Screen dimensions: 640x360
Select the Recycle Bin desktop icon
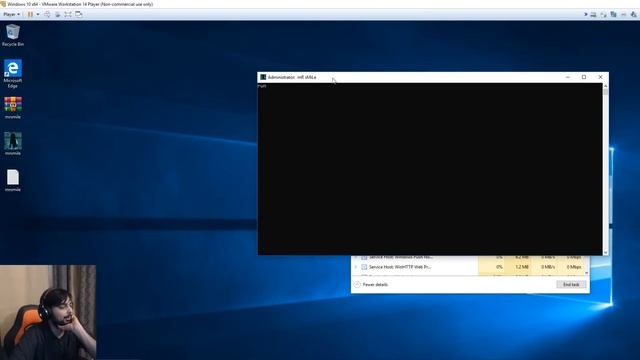pos(13,36)
